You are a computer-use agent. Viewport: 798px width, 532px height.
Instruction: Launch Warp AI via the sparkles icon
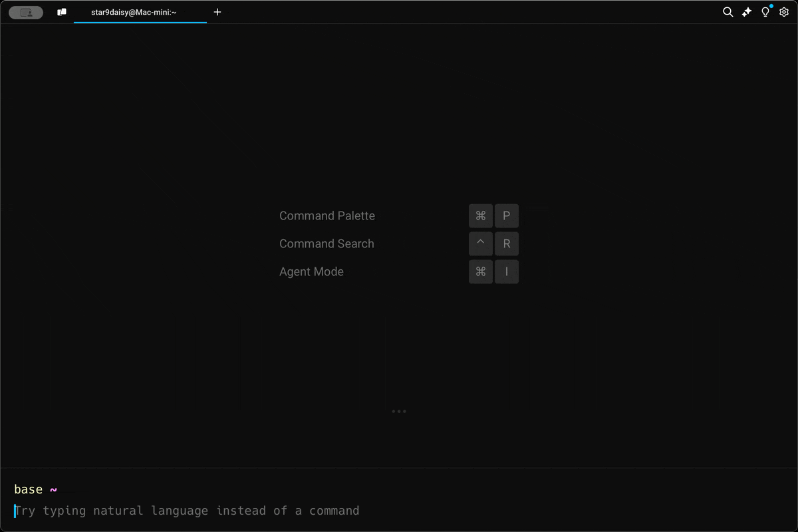pyautogui.click(x=746, y=12)
